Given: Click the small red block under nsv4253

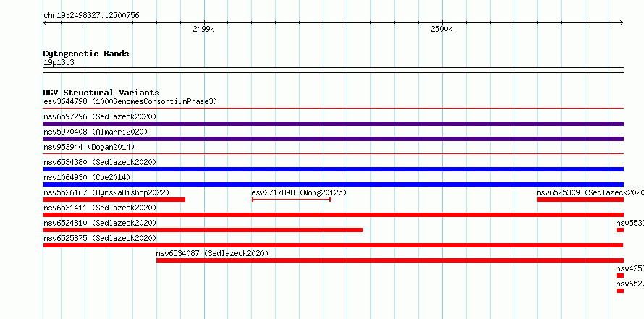Looking at the screenshot, I should point(620,276).
